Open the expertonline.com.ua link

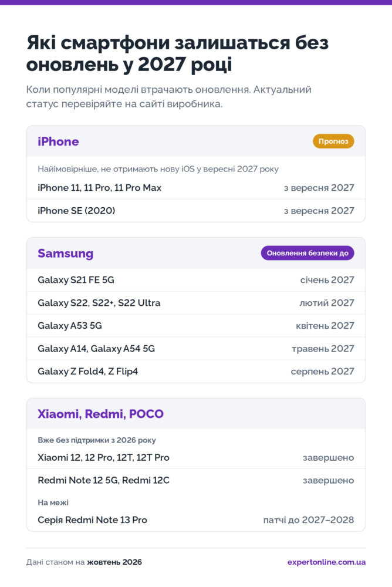click(x=326, y=562)
